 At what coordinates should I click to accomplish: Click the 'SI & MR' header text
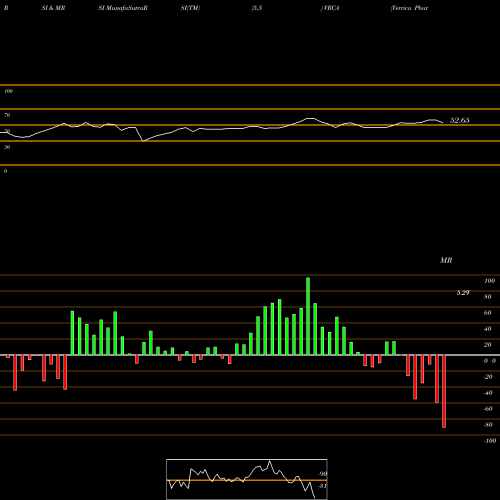tap(53, 8)
